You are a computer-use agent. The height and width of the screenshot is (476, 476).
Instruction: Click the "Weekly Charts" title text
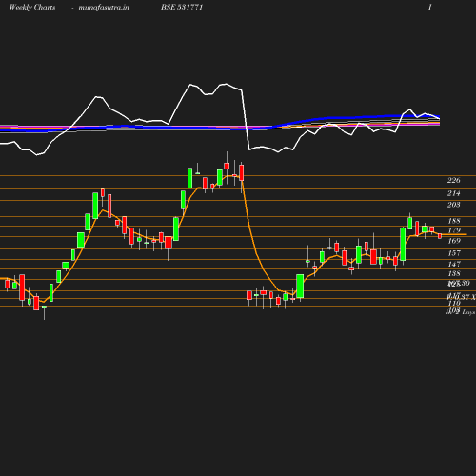click(32, 7)
